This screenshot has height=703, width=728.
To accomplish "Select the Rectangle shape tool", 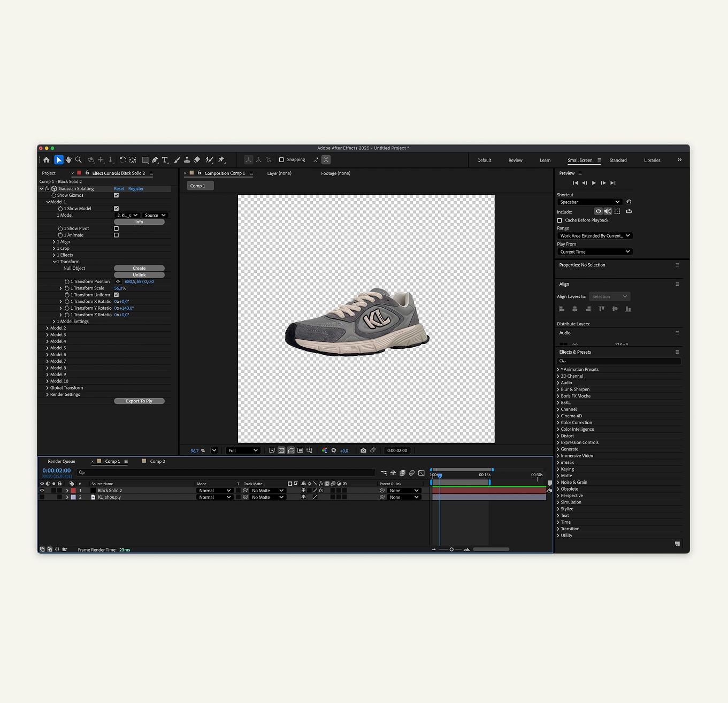I will tap(145, 160).
